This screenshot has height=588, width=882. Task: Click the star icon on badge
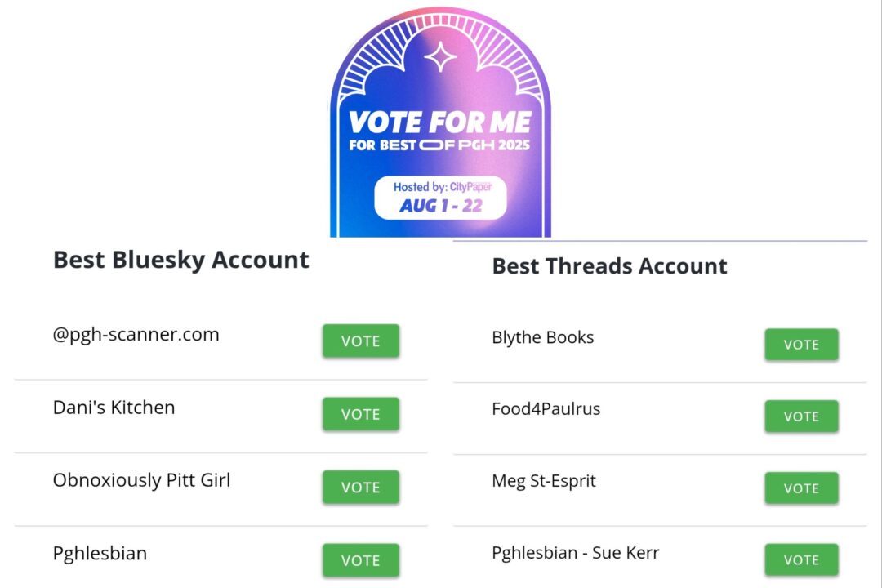coord(440,57)
